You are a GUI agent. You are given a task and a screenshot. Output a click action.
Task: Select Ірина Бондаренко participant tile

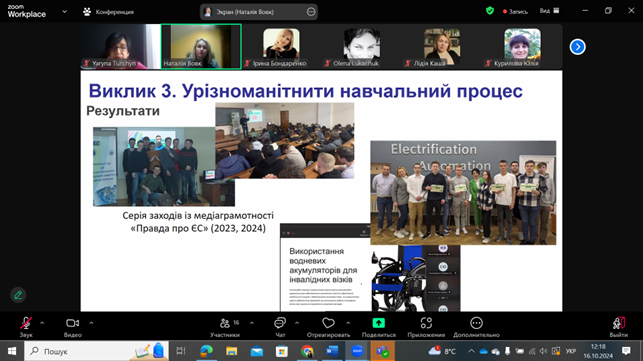pyautogui.click(x=281, y=46)
